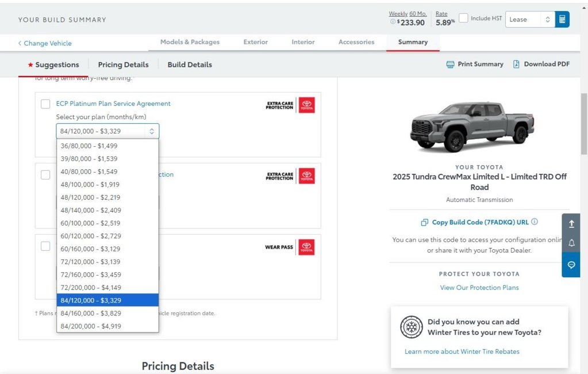Pick plan 72/160,000 - $3,459

tap(107, 275)
